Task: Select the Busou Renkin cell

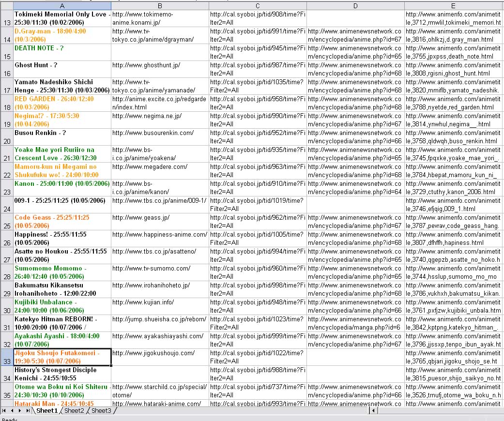Action: [62, 137]
